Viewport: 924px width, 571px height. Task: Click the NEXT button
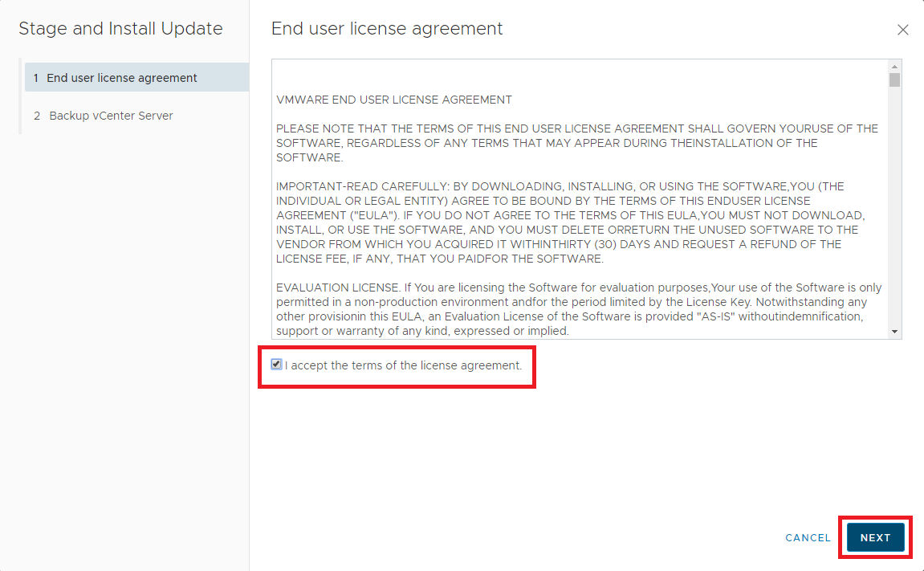[875, 538]
